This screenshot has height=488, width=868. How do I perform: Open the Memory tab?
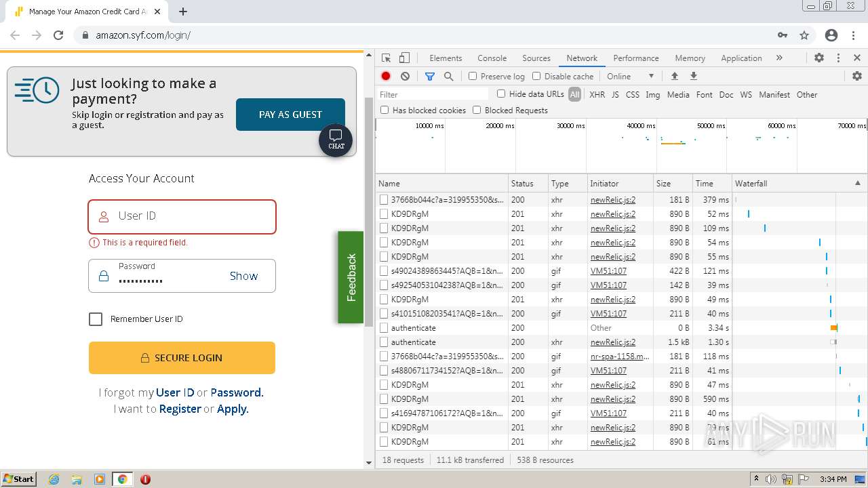(x=690, y=58)
